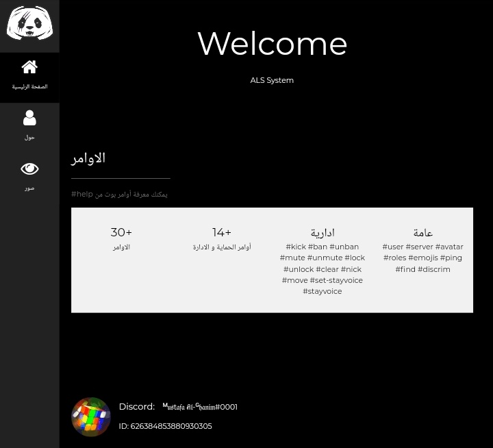Image resolution: width=493 pixels, height=448 pixels.
Task: Click the Rubik's cube profile avatar
Action: click(x=91, y=416)
